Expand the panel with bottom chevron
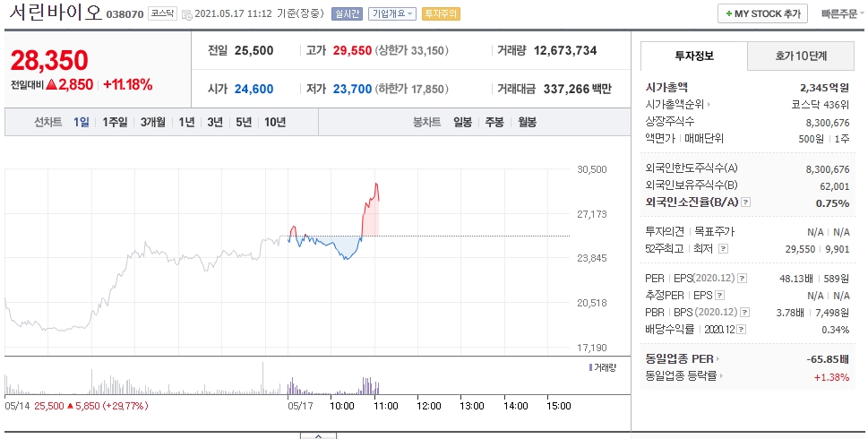868x439 pixels. click(x=318, y=435)
